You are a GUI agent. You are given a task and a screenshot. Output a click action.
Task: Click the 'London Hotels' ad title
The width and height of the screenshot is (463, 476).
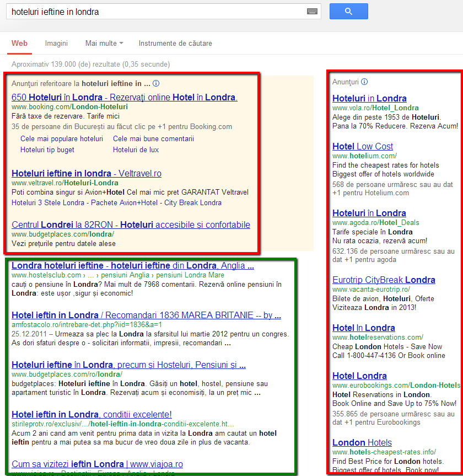362,442
